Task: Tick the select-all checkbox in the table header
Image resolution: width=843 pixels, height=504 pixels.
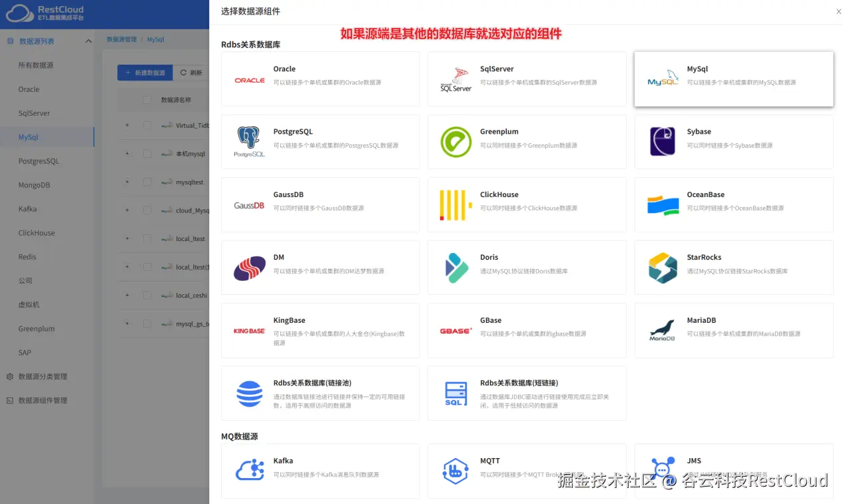Action: coord(147,100)
